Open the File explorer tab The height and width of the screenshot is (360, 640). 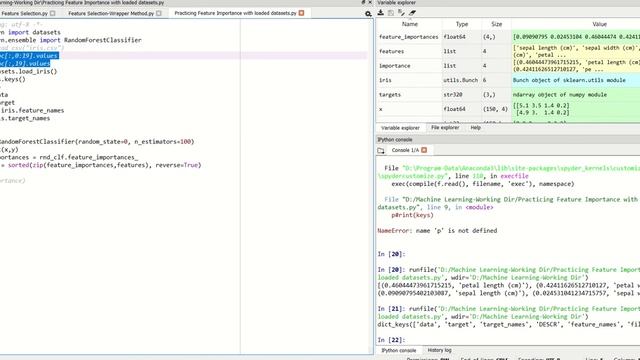[445, 128]
